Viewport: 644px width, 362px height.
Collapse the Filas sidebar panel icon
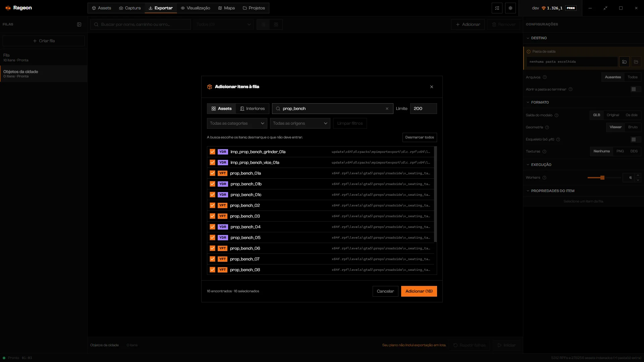tap(79, 24)
